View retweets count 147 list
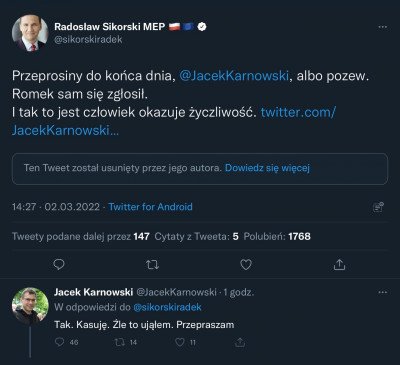This screenshot has width=400, height=365. coord(81,236)
